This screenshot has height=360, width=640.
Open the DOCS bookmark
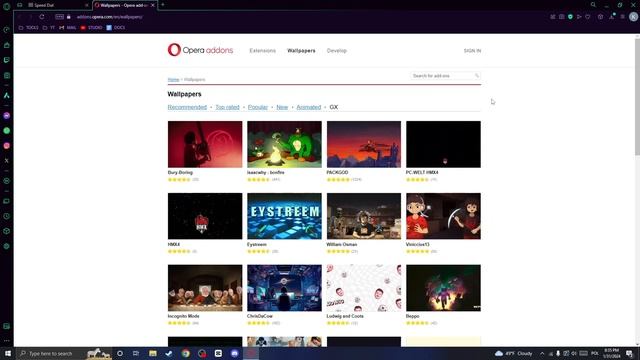pyautogui.click(x=116, y=28)
